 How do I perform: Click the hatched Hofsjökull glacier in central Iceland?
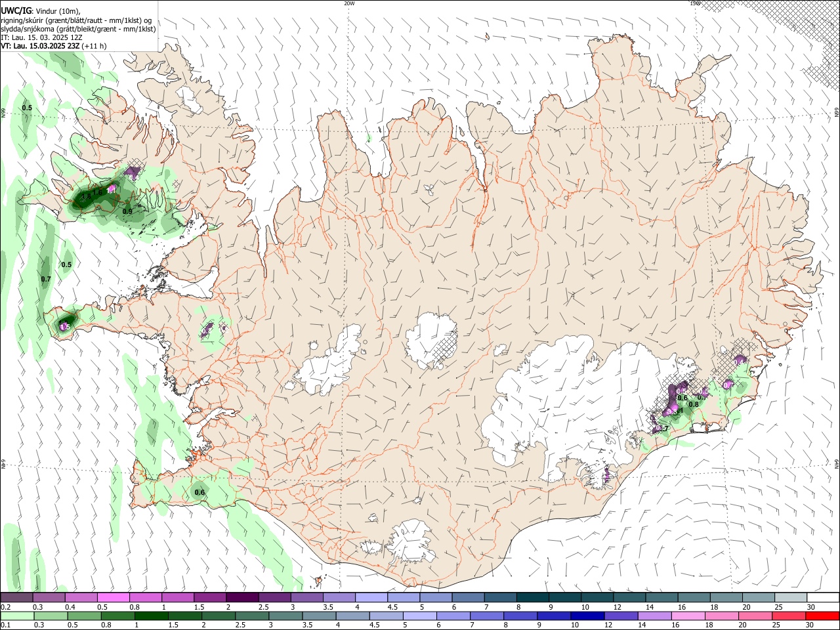pos(432,340)
